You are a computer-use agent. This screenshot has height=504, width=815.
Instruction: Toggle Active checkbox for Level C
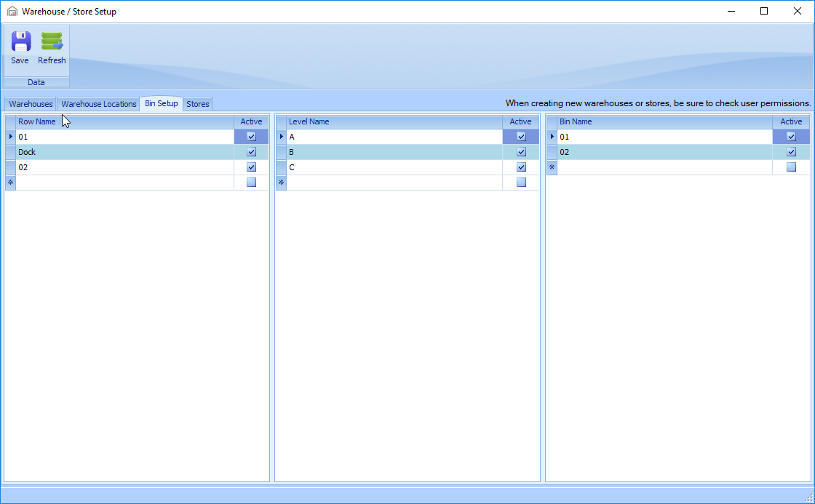coord(521,167)
